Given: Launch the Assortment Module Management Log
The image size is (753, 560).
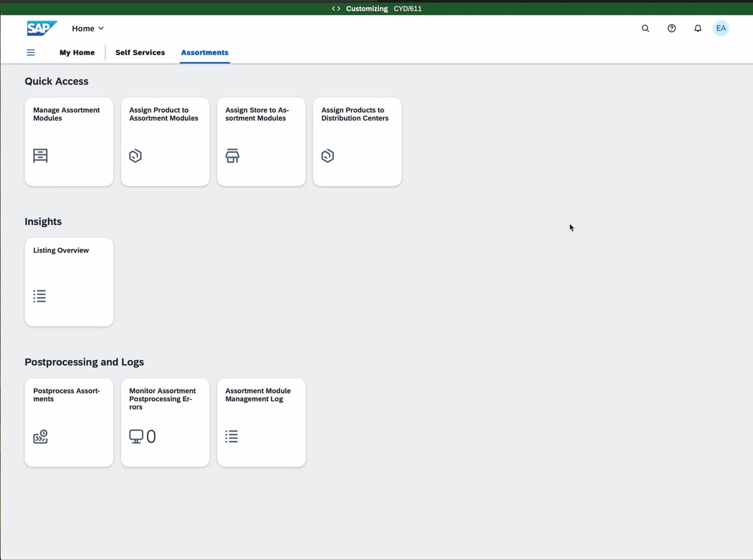Looking at the screenshot, I should click(x=261, y=422).
